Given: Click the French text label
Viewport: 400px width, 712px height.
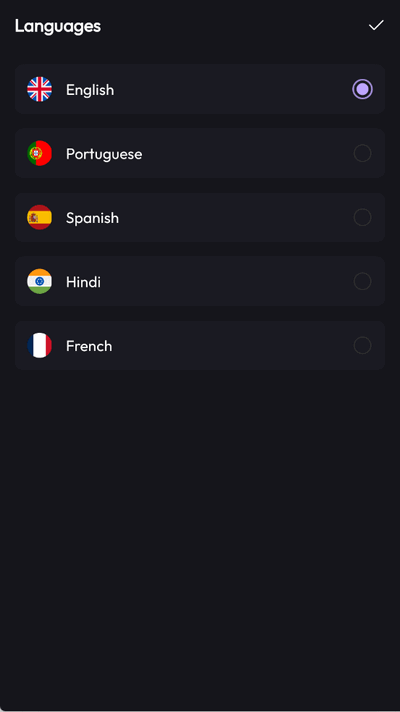Looking at the screenshot, I should [89, 346].
